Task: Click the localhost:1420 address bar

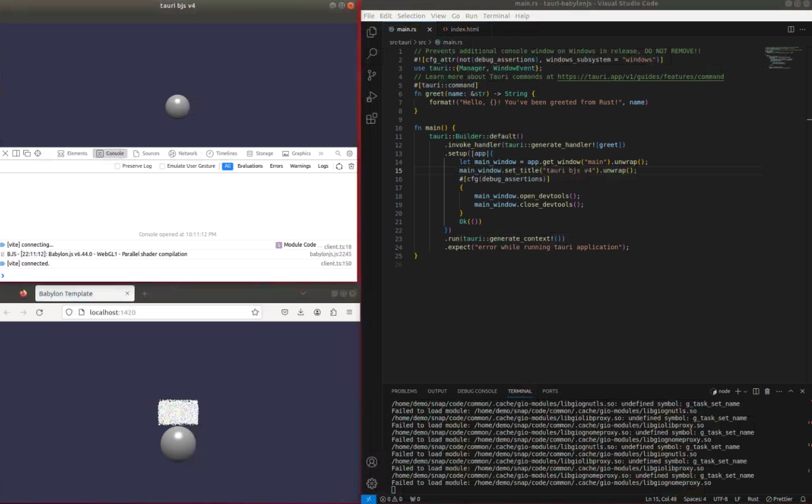Action: point(162,312)
